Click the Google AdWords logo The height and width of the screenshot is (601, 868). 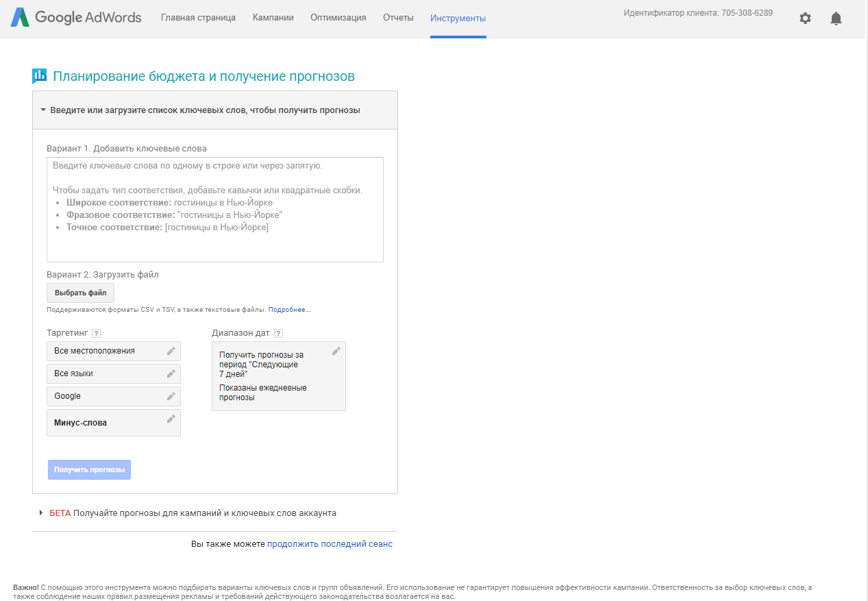[75, 18]
